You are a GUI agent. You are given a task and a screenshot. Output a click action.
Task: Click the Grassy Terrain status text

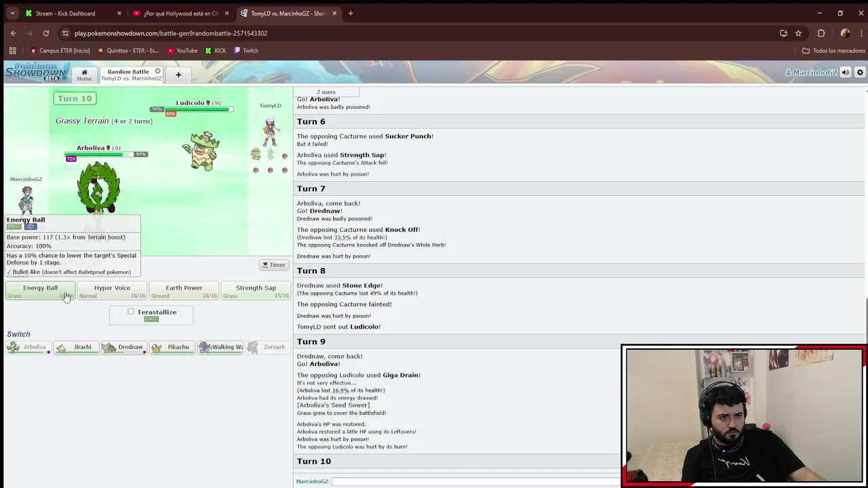tap(104, 121)
